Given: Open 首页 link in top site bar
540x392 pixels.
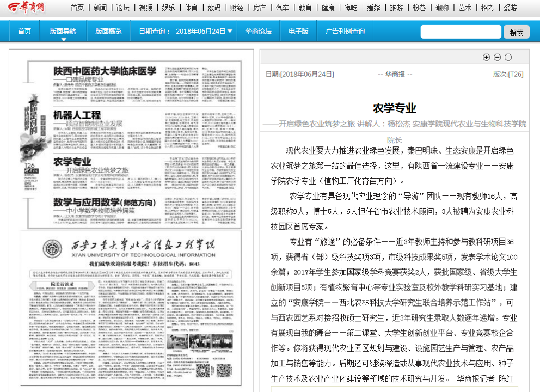Looking at the screenshot, I should tap(77, 8).
